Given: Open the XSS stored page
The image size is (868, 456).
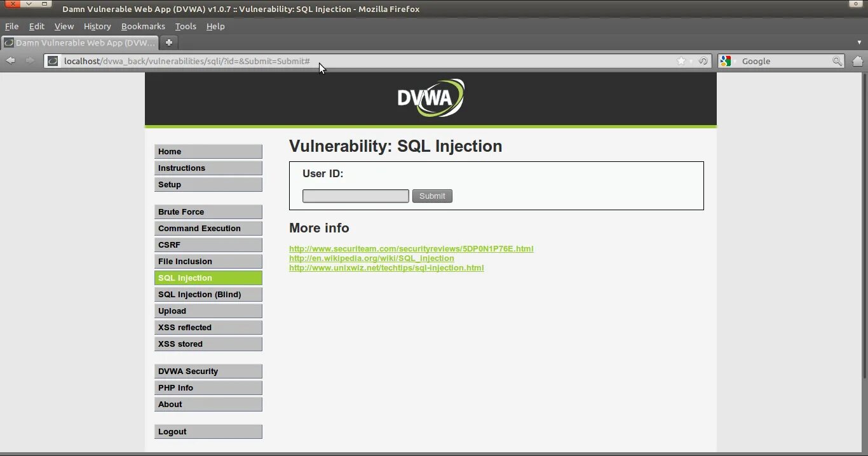Looking at the screenshot, I should [208, 344].
